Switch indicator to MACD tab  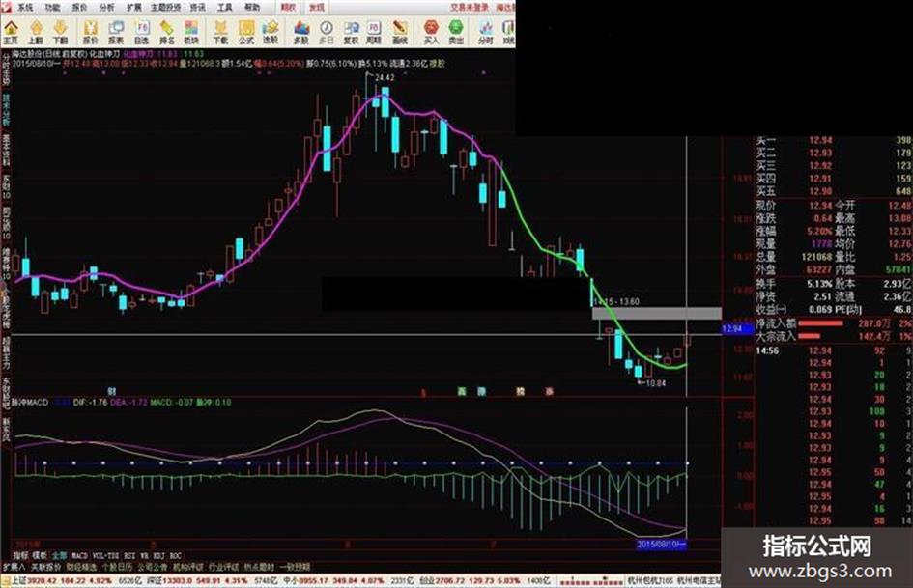tap(79, 556)
